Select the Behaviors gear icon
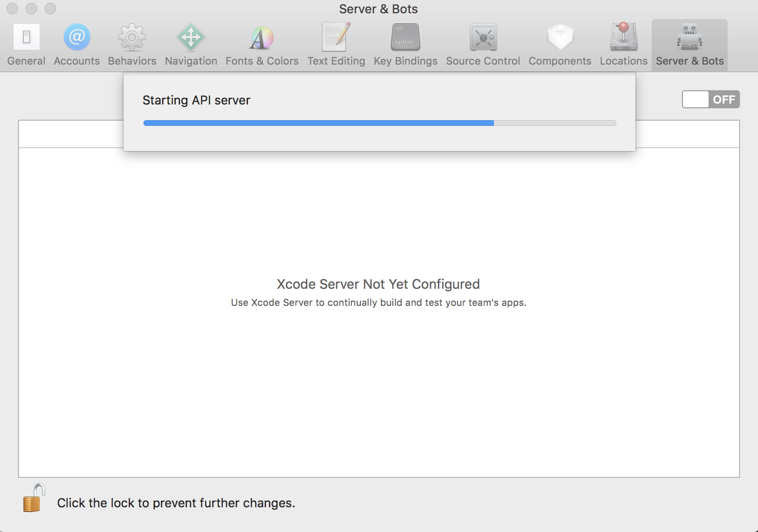This screenshot has width=758, height=532. (132, 37)
